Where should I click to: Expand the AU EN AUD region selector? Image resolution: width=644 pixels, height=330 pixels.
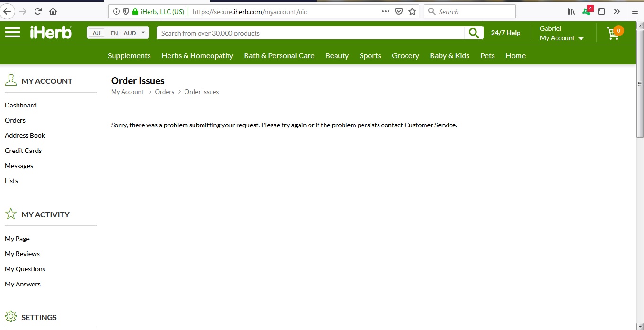click(118, 33)
